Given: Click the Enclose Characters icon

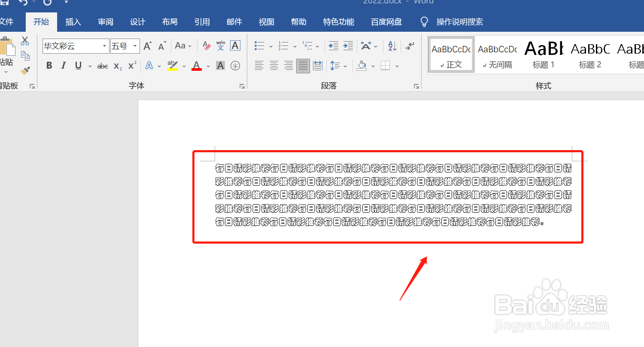Looking at the screenshot, I should (235, 65).
